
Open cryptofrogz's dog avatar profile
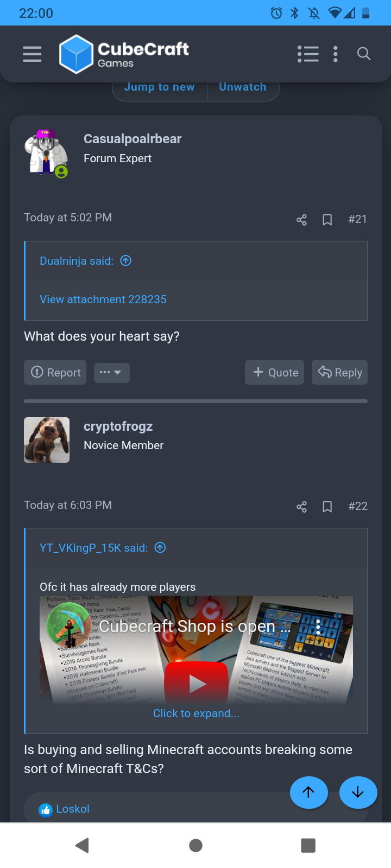[47, 440]
